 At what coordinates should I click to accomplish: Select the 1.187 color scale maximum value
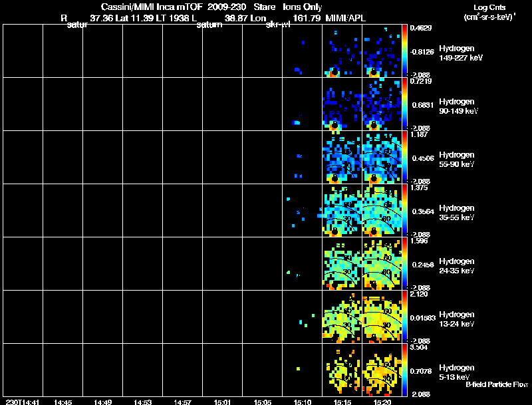(x=419, y=134)
